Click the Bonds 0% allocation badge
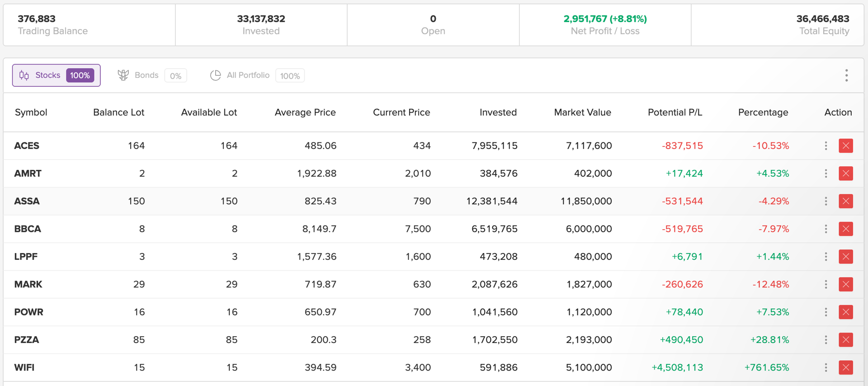 coord(175,76)
